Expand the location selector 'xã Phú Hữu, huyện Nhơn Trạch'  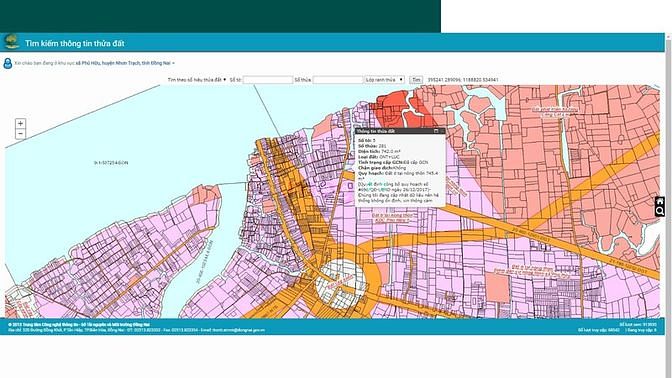pos(125,63)
